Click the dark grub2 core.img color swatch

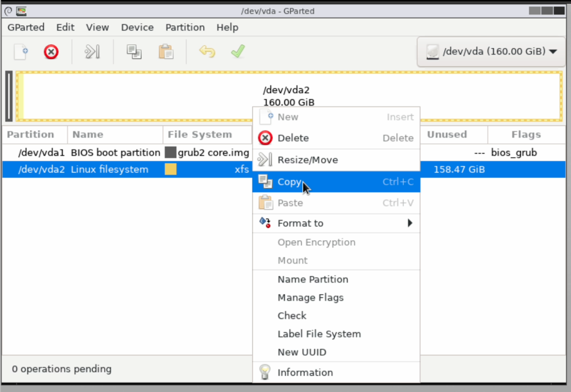click(x=171, y=152)
